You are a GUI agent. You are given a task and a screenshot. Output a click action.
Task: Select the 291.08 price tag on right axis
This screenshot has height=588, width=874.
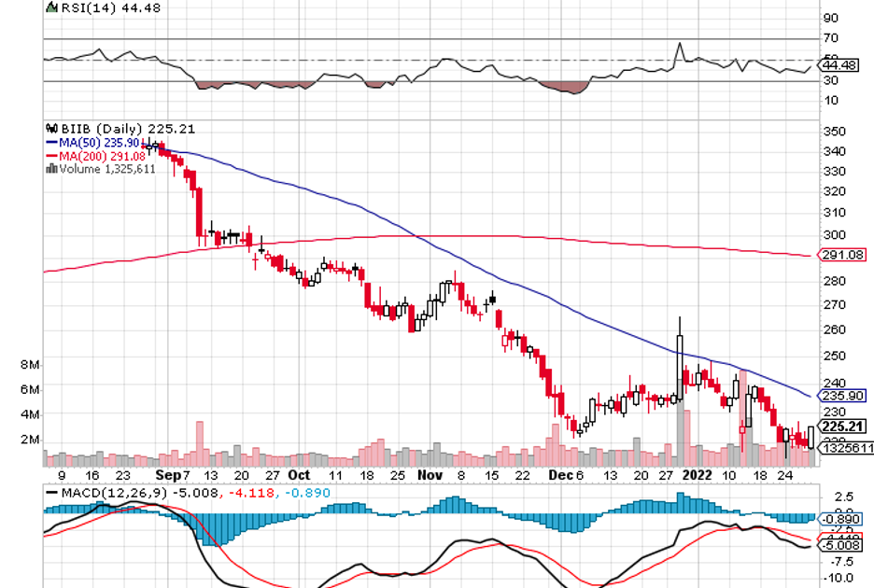835,255
